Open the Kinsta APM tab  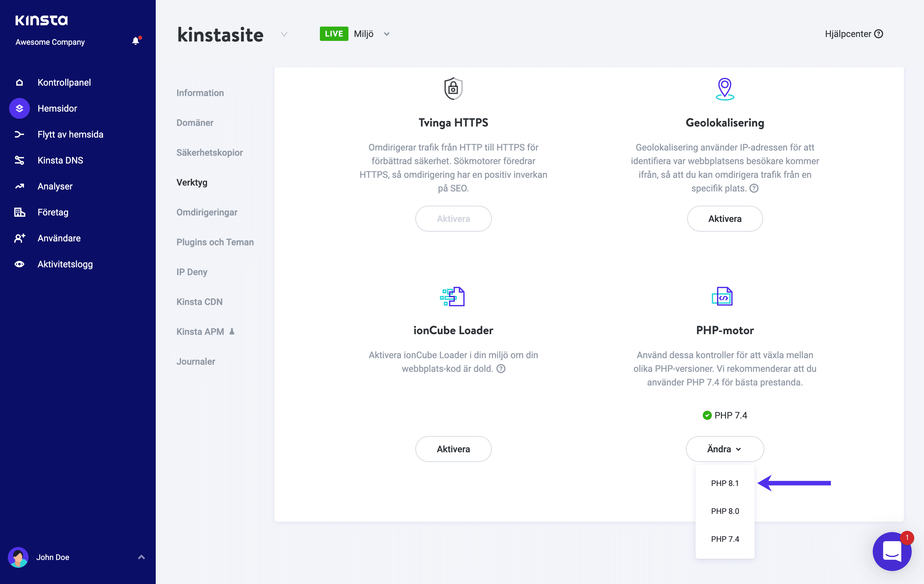(200, 332)
